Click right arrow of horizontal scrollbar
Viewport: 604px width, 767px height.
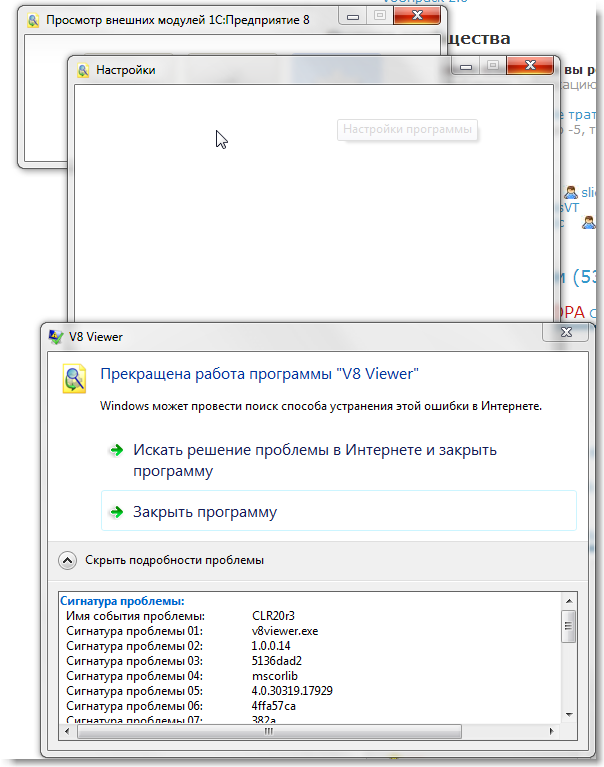point(552,732)
